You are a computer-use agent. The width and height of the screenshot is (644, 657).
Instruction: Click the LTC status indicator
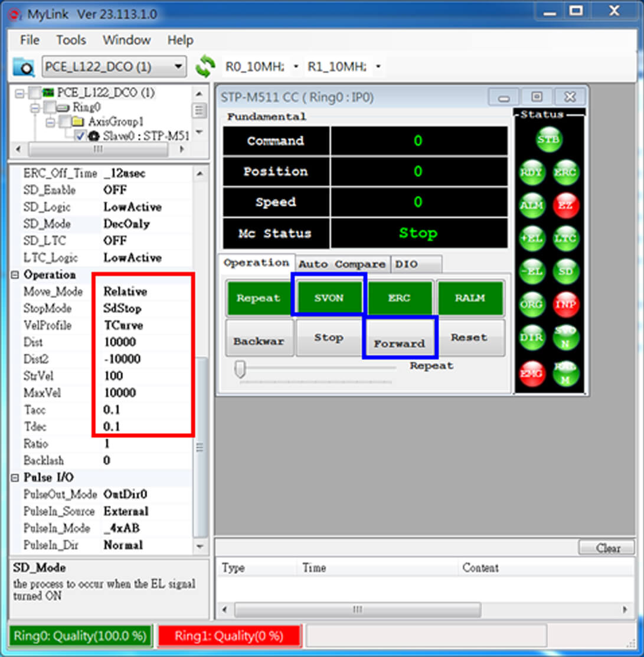point(565,238)
